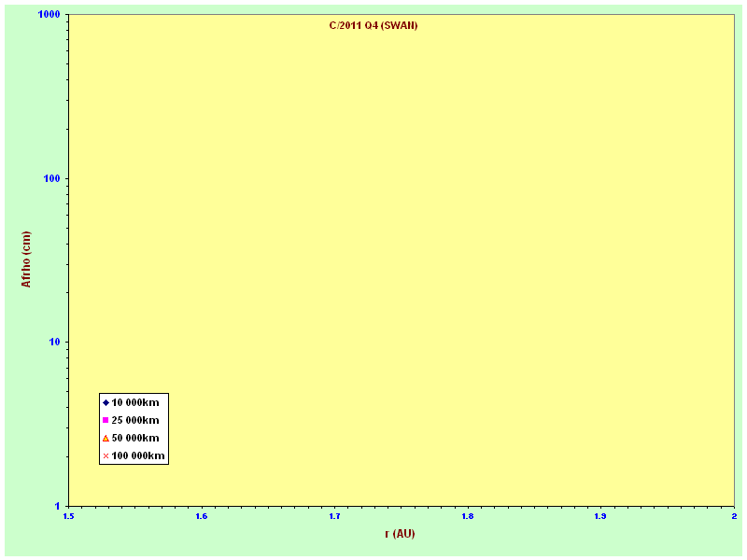Click the 1.8 x-axis tick label
The height and width of the screenshot is (560, 747).
pos(468,517)
